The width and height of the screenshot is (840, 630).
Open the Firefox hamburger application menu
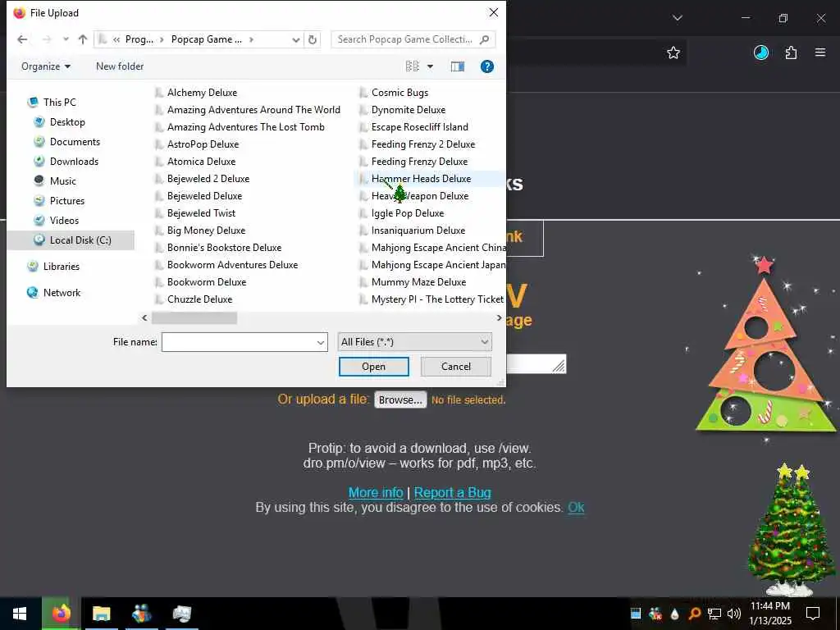coord(820,52)
